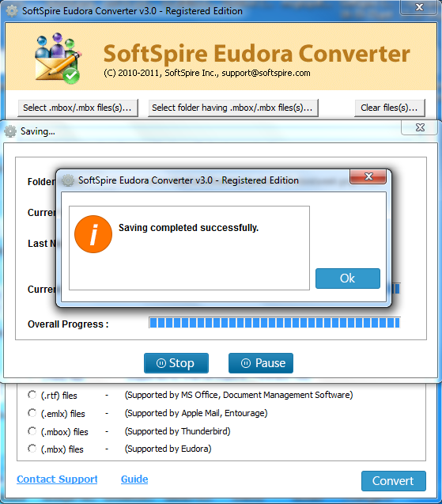Start conversion with Convert button
442x504 pixels.
coord(394,481)
